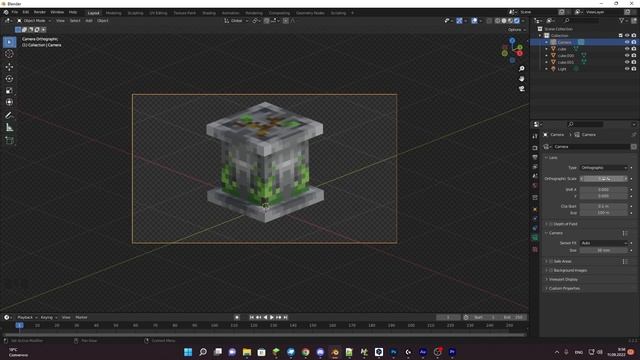This screenshot has height=360, width=640.
Task: Open the Scene properties tab
Action: pyautogui.click(x=535, y=176)
